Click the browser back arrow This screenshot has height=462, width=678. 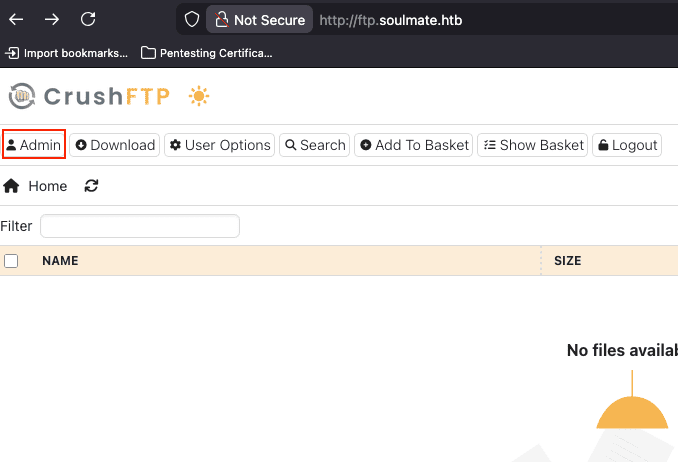[16, 20]
